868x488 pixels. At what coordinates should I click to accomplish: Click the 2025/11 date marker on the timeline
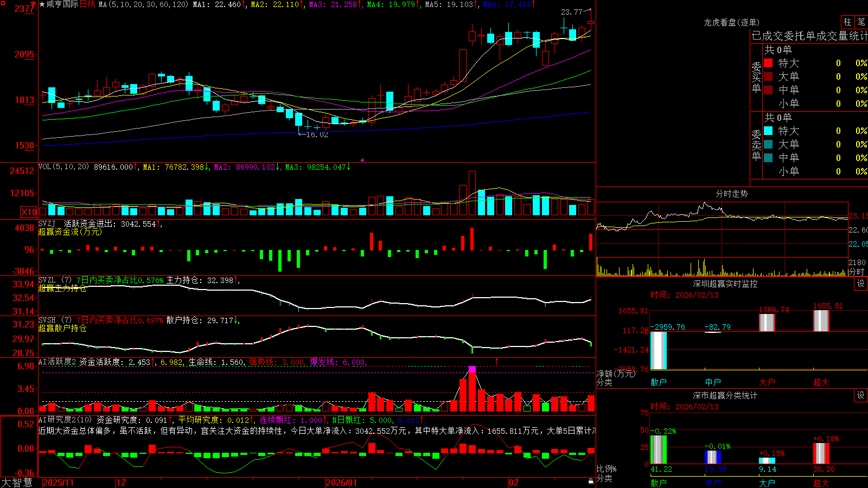(58, 483)
